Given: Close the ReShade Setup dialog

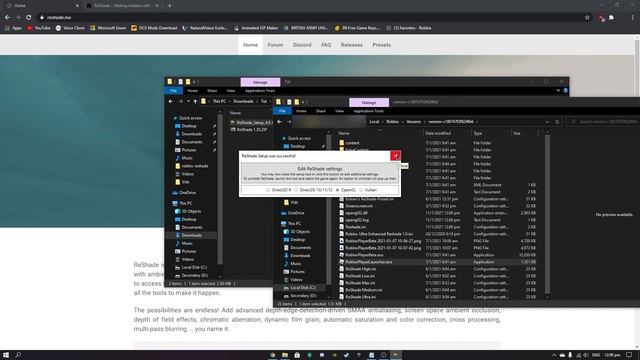Looking at the screenshot, I should (x=395, y=156).
